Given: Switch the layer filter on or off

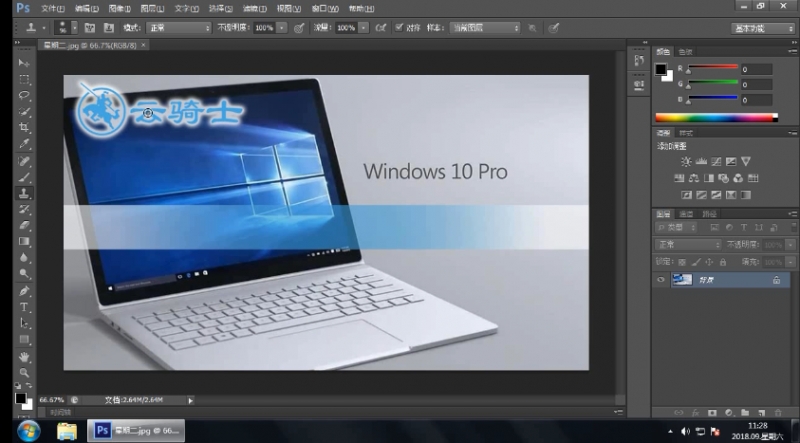Looking at the screenshot, I should coord(794,228).
